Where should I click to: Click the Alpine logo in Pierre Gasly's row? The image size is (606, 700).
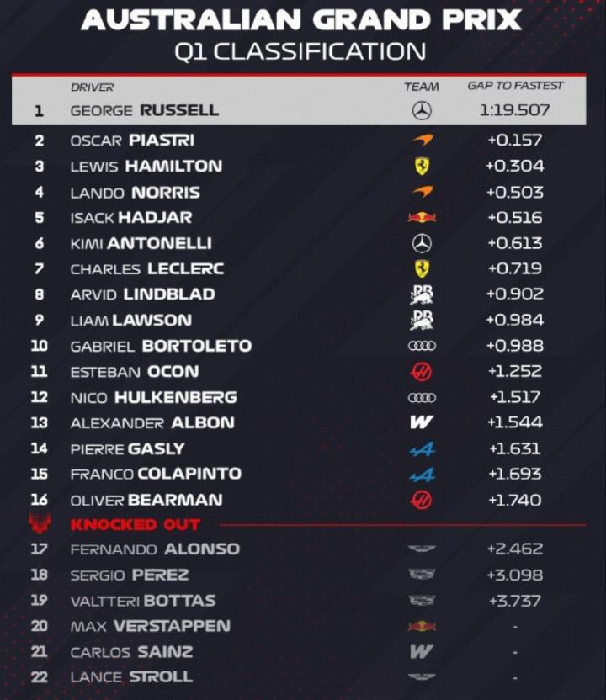point(422,448)
